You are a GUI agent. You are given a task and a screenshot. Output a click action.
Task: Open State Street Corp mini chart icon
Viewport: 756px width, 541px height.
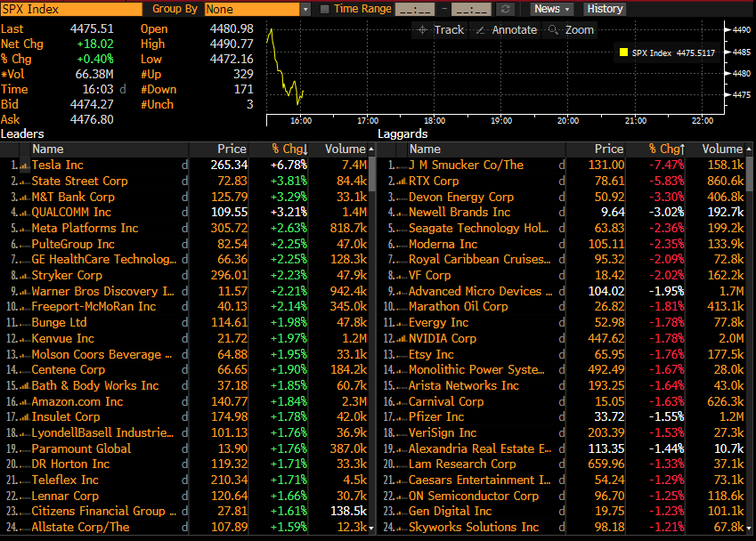click(24, 182)
